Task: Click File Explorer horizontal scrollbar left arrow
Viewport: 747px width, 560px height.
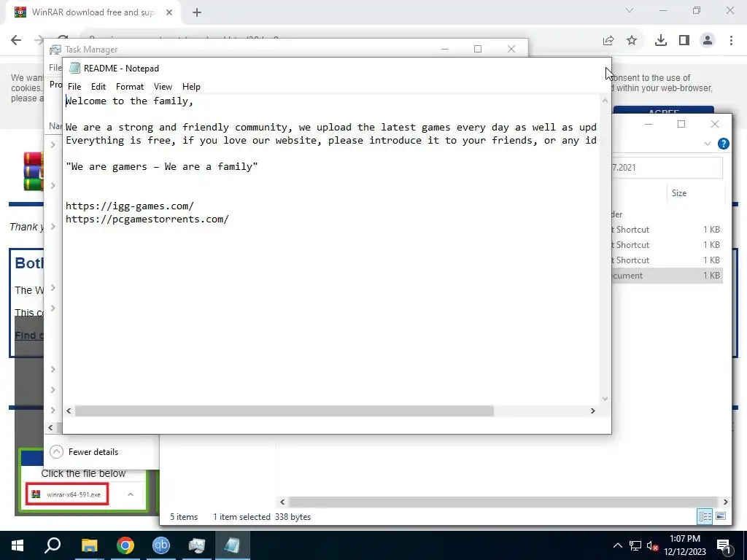Action: tap(282, 502)
